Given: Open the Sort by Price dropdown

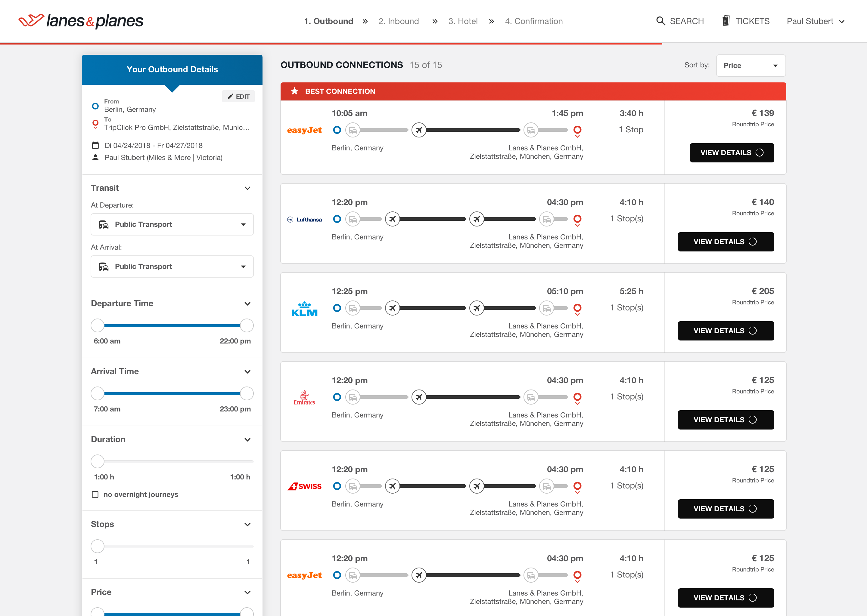Looking at the screenshot, I should (x=750, y=66).
